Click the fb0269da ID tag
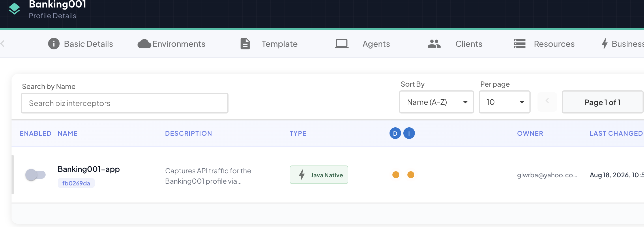This screenshot has width=644, height=227. point(76,183)
